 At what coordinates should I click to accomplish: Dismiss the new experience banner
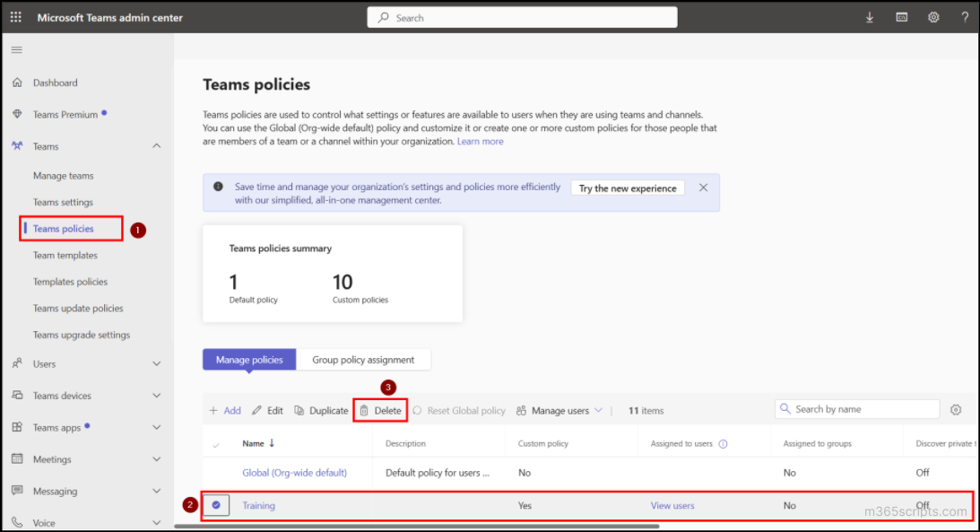703,188
